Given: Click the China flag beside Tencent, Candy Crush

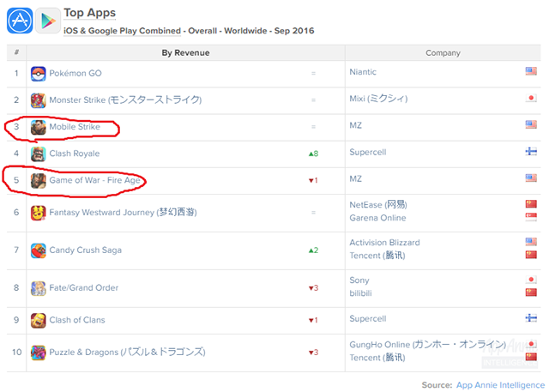Looking at the screenshot, I should coord(531,255).
